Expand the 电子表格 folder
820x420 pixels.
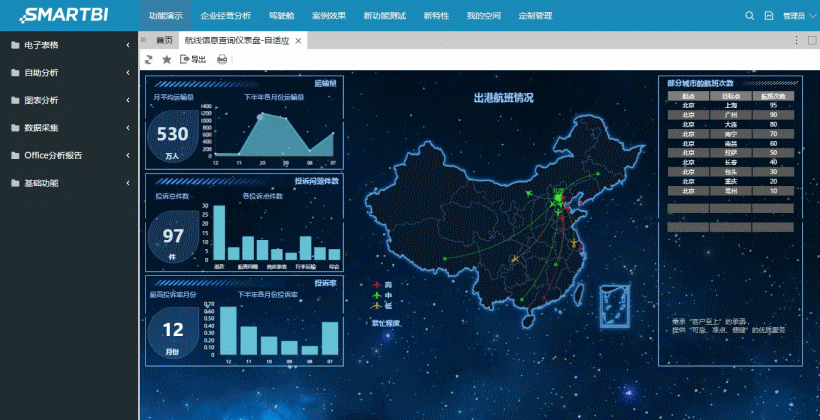(68, 46)
